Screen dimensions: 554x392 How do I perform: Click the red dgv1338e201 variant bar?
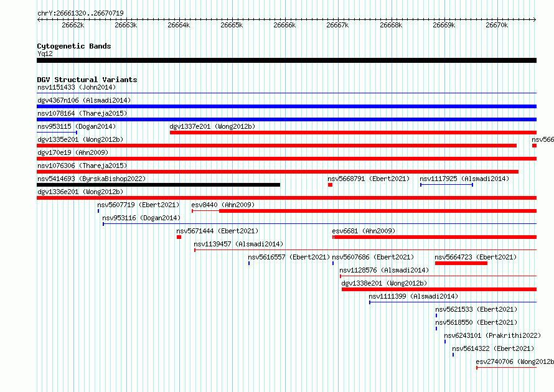click(439, 289)
